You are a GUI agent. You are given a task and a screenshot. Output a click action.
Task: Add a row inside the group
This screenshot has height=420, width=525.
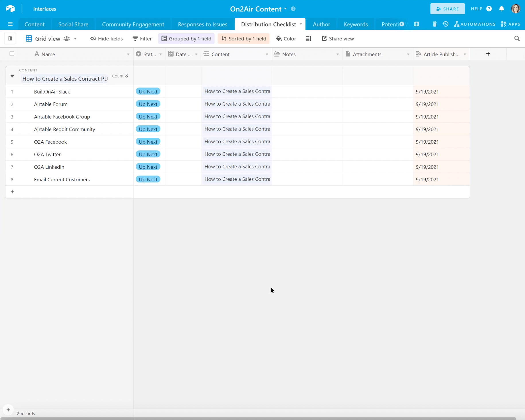click(x=12, y=192)
